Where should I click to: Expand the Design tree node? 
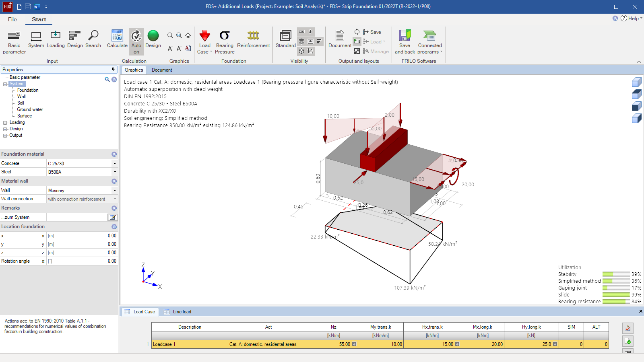[x=5, y=129]
